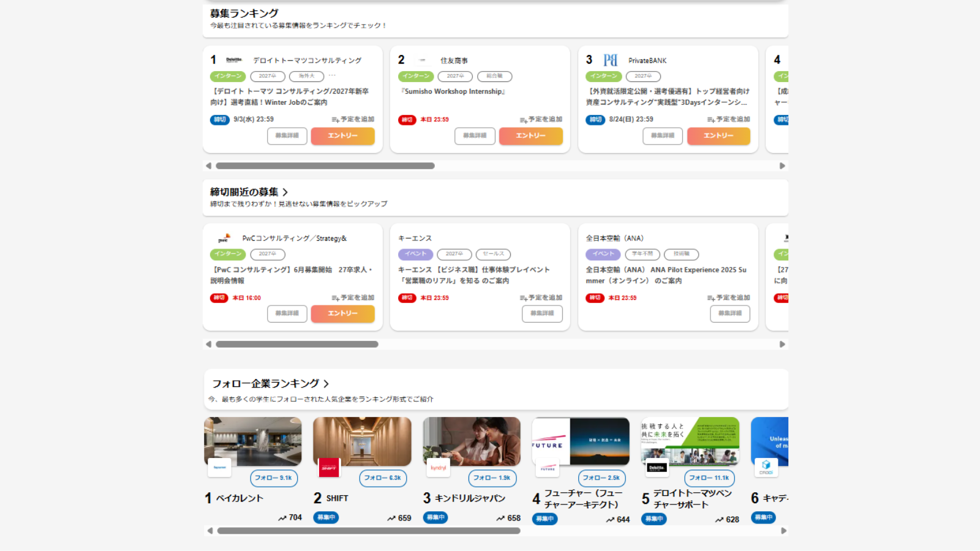Screen dimensions: 980x551
Task: Click the trend icon beside 659
Action: [391, 519]
